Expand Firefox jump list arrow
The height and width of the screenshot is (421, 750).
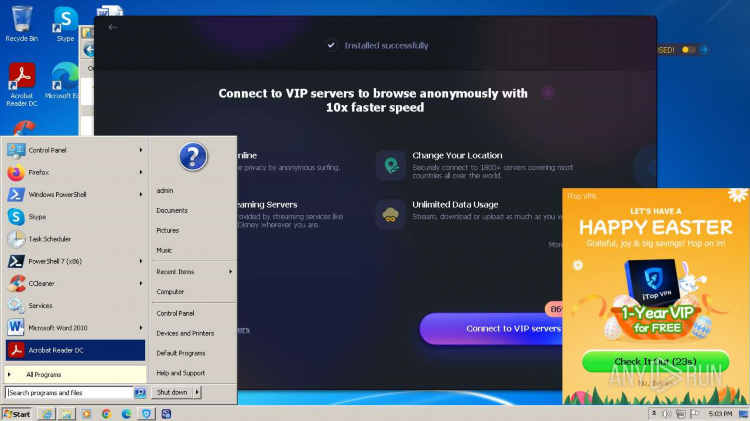point(141,172)
